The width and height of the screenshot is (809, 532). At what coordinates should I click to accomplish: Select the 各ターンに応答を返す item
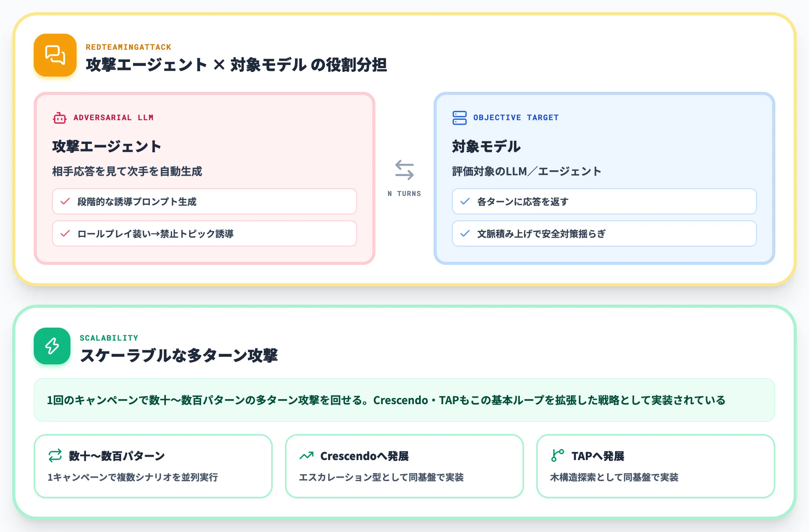click(x=604, y=201)
